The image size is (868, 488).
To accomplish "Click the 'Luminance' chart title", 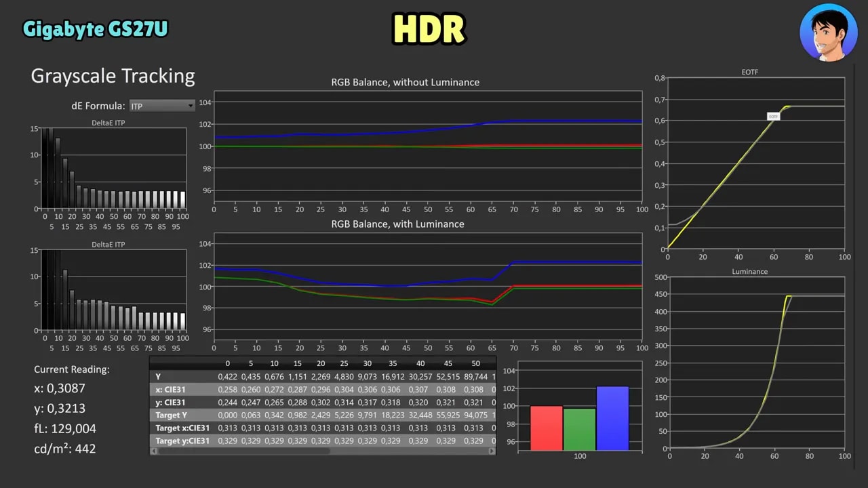I will [x=749, y=271].
